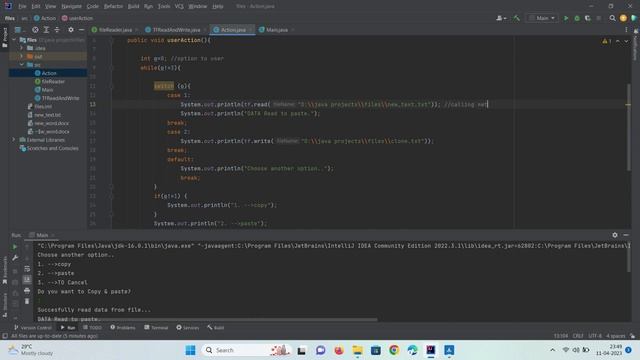Go to next highlighted problem arrow
Viewport: 640px width, 360px height.
point(626,41)
